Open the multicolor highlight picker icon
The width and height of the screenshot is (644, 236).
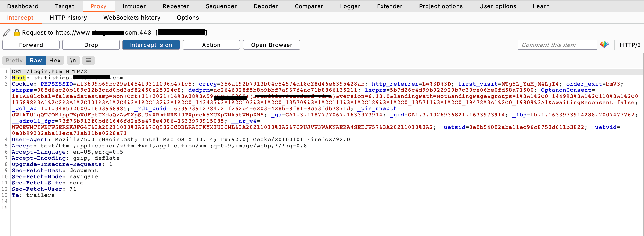pyautogui.click(x=604, y=45)
